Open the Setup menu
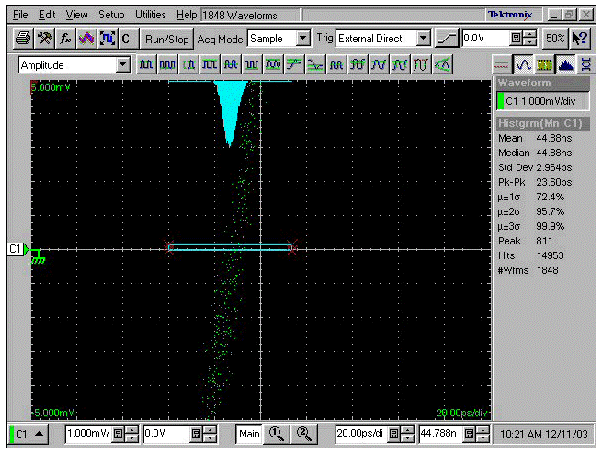Screen dimensions: 602x450 (x=111, y=15)
